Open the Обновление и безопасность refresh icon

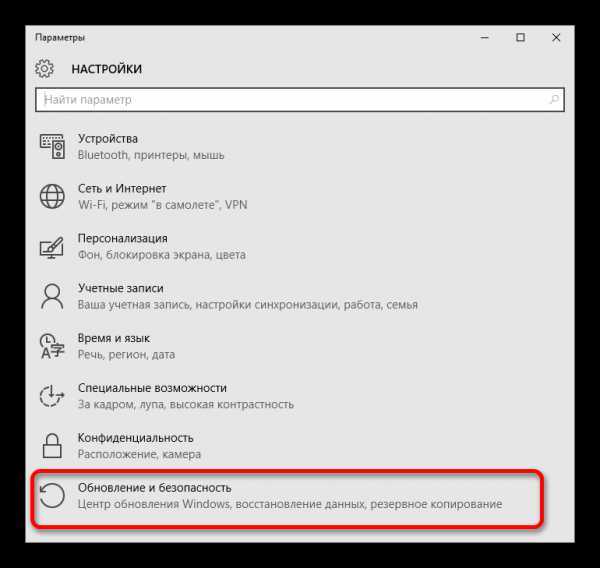point(52,496)
